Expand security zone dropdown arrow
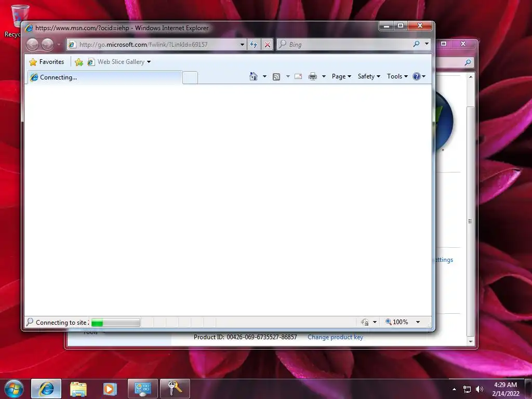 tap(375, 322)
